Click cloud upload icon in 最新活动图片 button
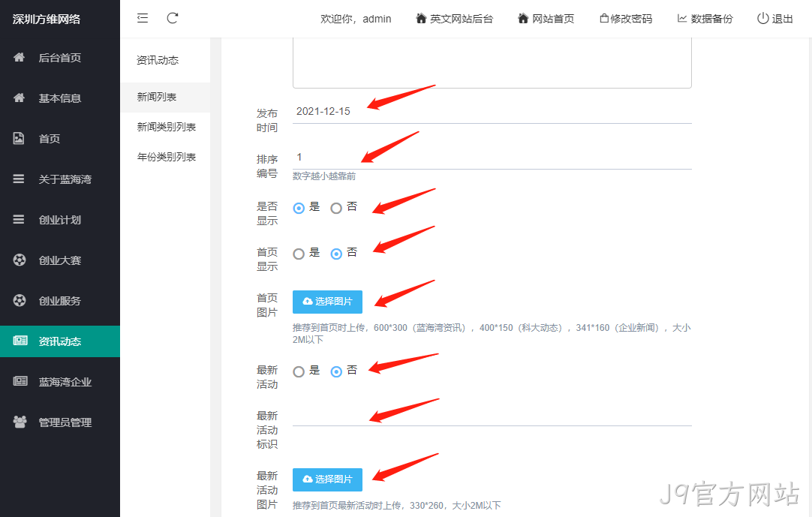This screenshot has width=812, height=517. coord(308,479)
